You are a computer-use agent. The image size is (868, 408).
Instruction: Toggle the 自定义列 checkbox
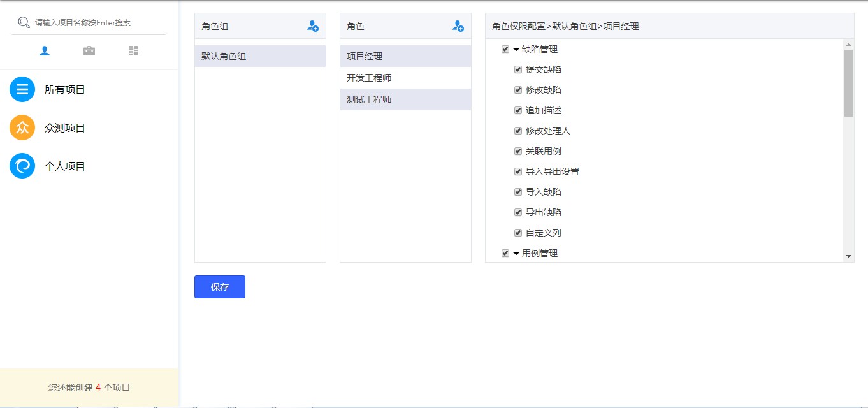coord(518,233)
